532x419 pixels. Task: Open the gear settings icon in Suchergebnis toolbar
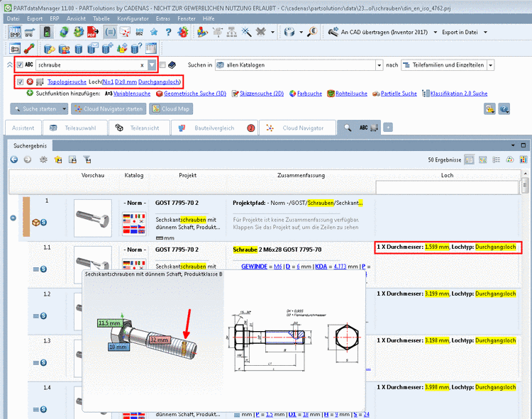[x=43, y=160]
